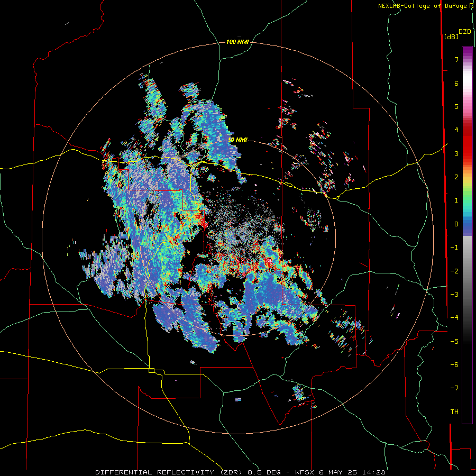Click the [dB] units label
Image resolution: width=476 pixels, height=476 pixels.
452,36
